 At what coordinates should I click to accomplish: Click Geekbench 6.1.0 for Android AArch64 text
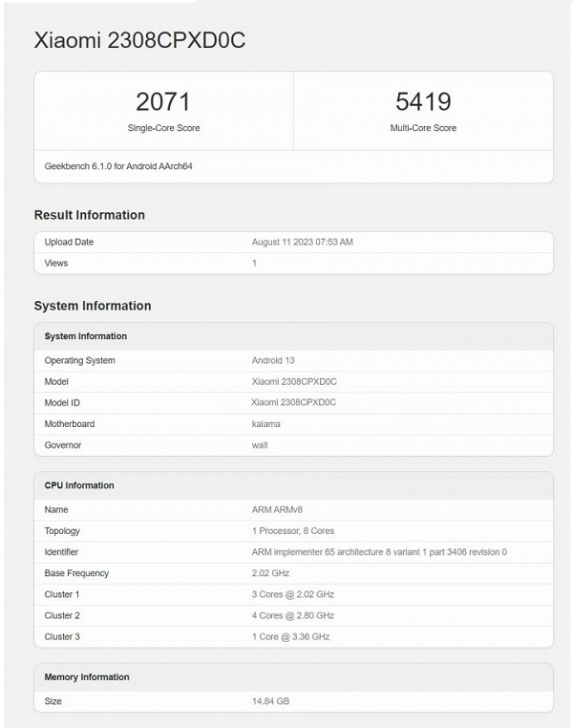[x=118, y=166]
